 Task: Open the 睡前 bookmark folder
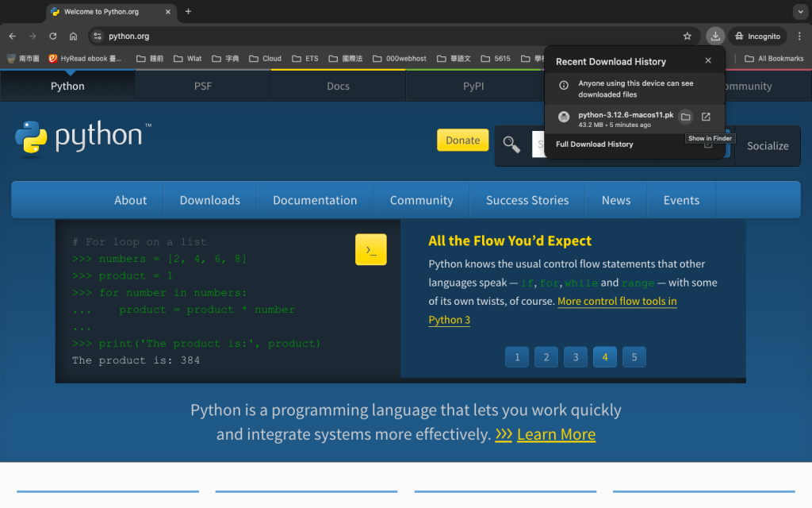(150, 59)
